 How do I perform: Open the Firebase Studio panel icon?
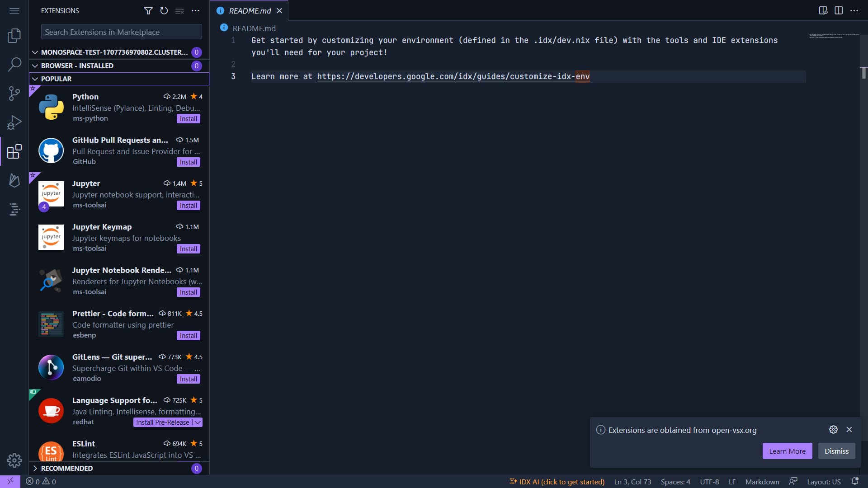pyautogui.click(x=14, y=180)
